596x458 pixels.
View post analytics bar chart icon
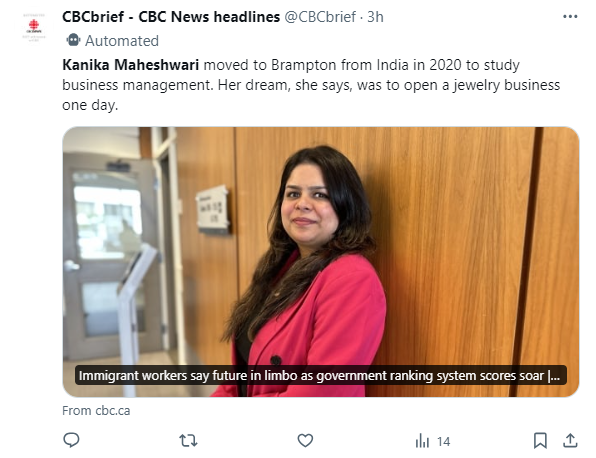pyautogui.click(x=422, y=441)
